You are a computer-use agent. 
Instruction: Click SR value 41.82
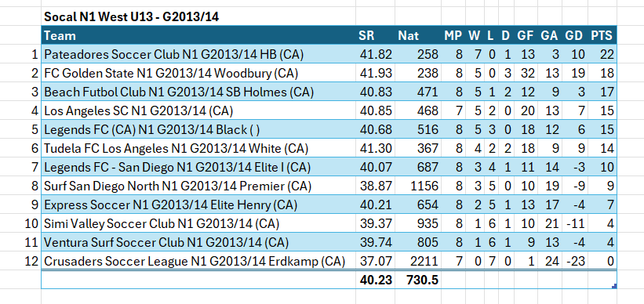(375, 54)
